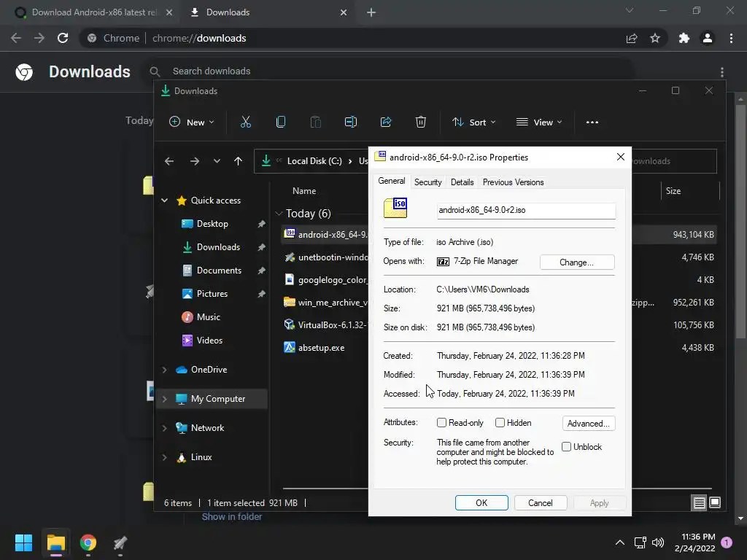747x560 pixels.
Task: Show hidden system tray icons
Action: (x=620, y=542)
